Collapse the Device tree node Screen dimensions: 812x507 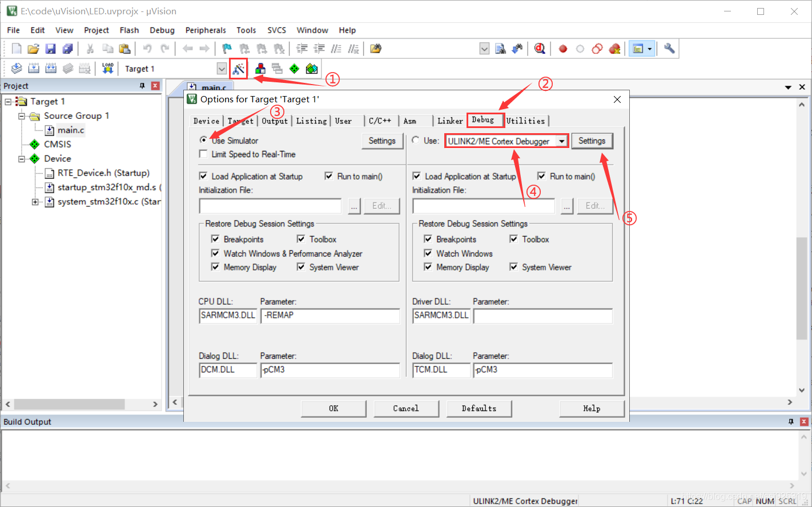coord(22,159)
